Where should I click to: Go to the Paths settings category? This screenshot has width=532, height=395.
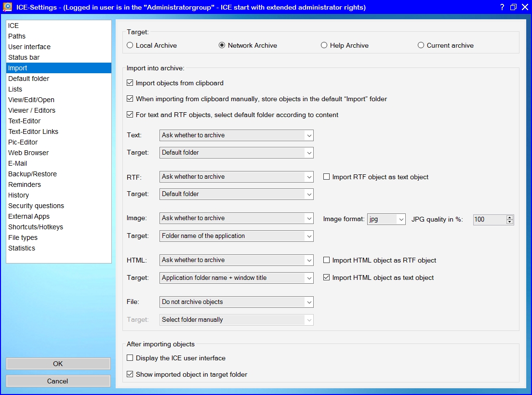pos(17,36)
